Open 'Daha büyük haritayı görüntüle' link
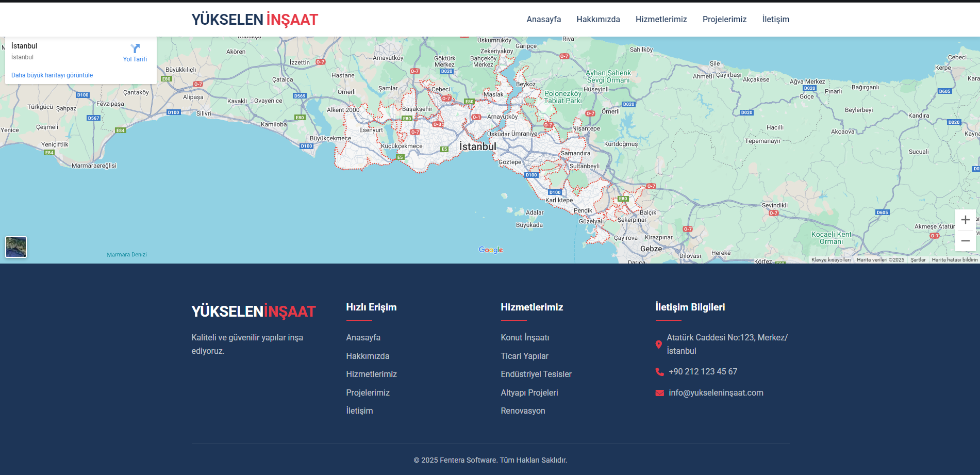This screenshot has width=980, height=475. [52, 75]
